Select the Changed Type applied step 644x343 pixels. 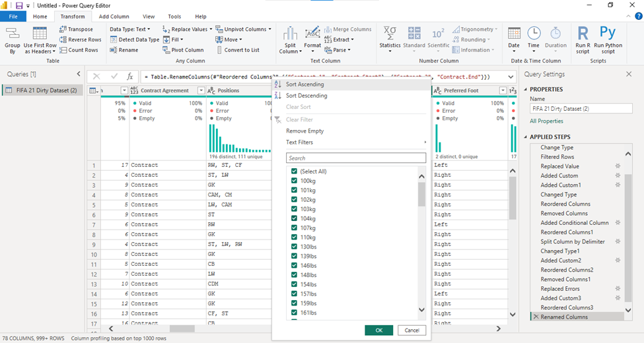(x=558, y=195)
